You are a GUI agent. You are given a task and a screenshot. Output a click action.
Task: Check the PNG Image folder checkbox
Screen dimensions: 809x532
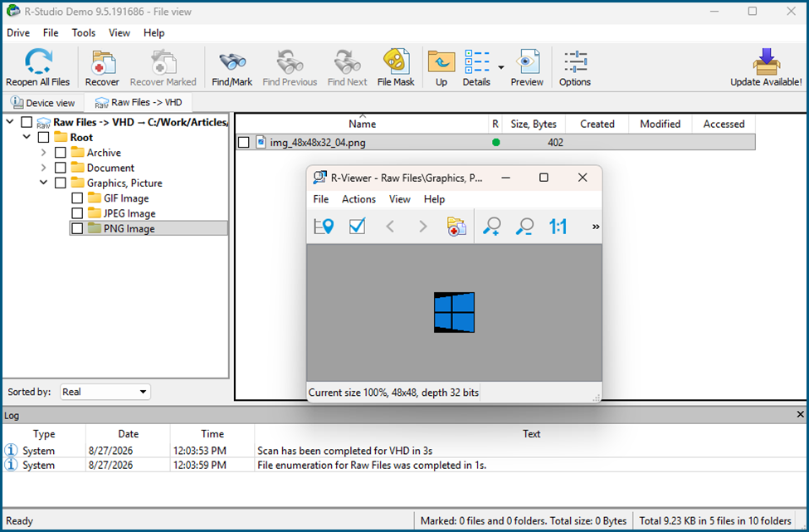77,228
